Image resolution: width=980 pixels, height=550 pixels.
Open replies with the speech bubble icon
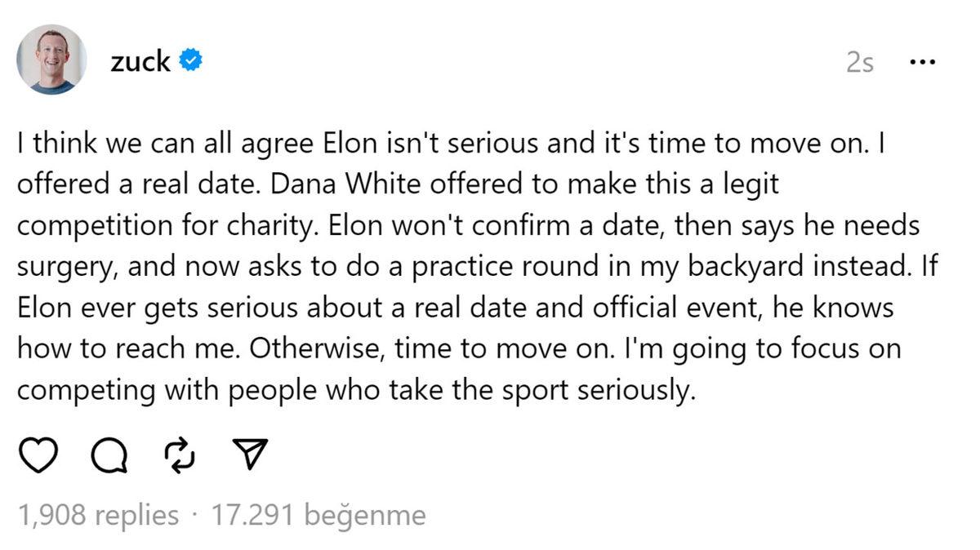tap(109, 455)
